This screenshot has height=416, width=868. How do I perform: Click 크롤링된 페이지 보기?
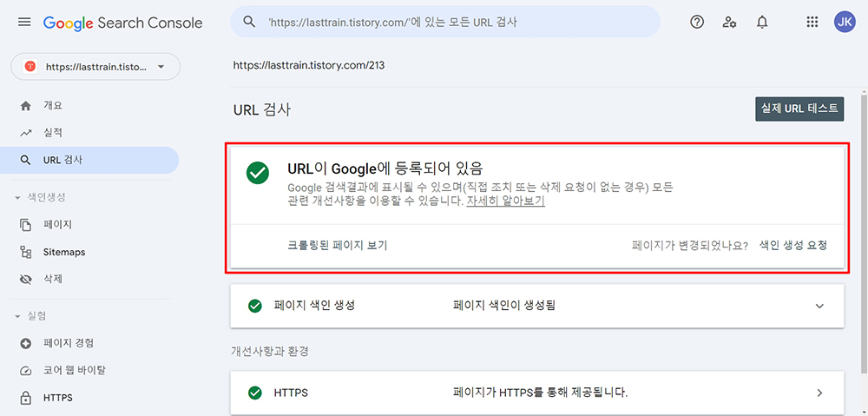[x=337, y=246]
